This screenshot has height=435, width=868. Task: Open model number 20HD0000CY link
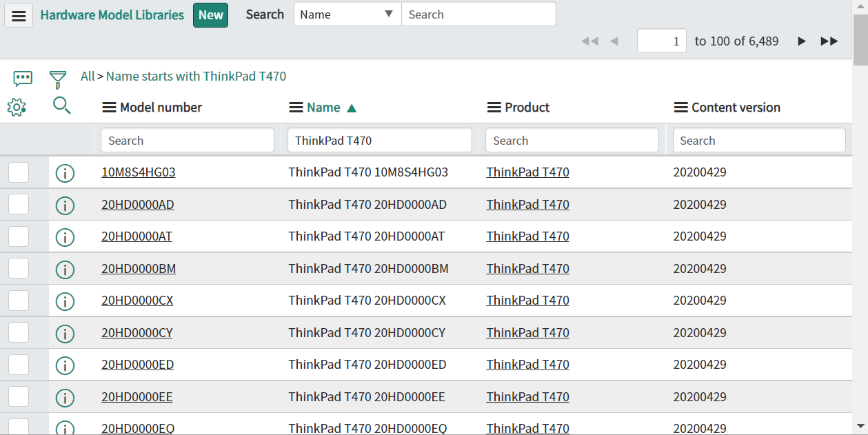pos(137,333)
